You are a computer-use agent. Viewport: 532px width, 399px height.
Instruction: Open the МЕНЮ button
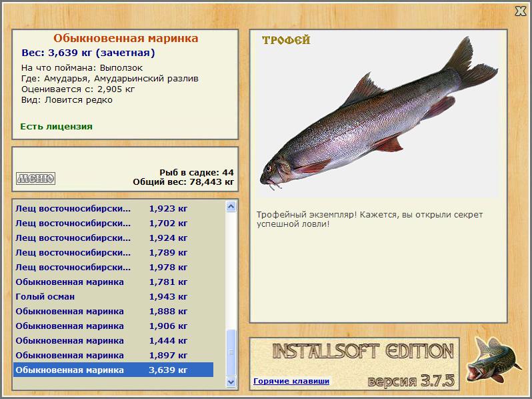[35, 178]
